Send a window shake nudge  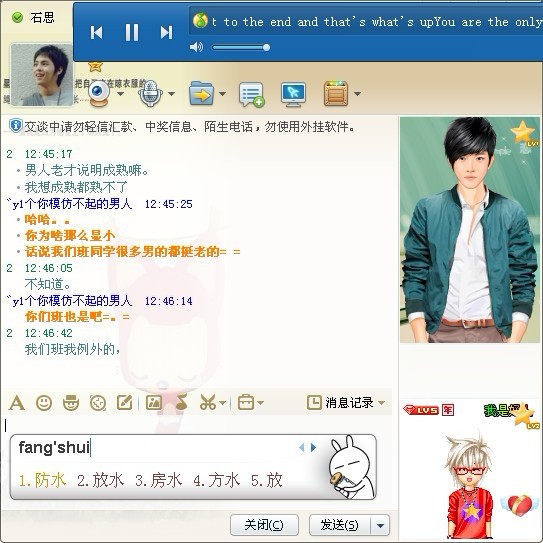[x=98, y=403]
